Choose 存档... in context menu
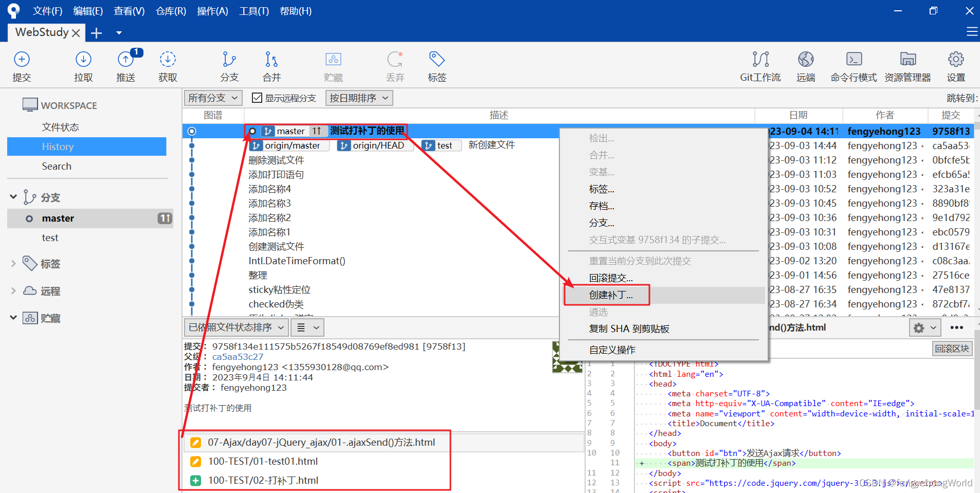 coord(664,206)
